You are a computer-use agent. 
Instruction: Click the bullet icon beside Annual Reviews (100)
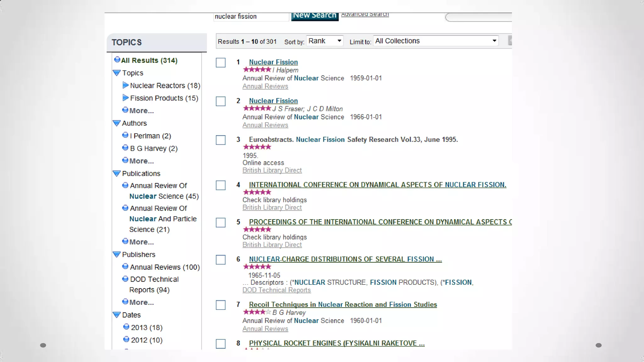click(125, 266)
